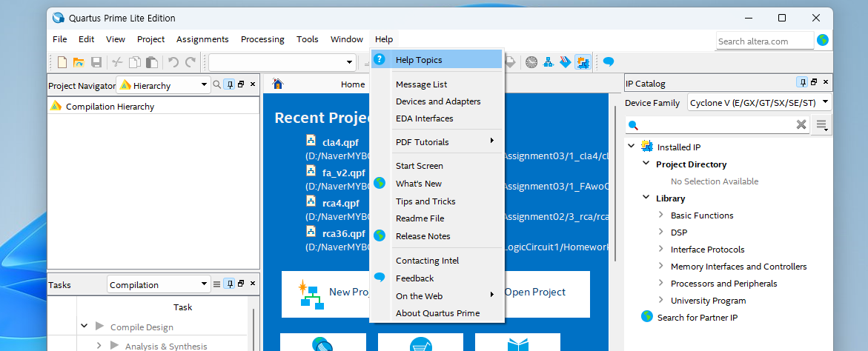Viewport: 868px width, 351px height.
Task: Open Timing Analyzer clock toolbar icon
Action: 531,62
